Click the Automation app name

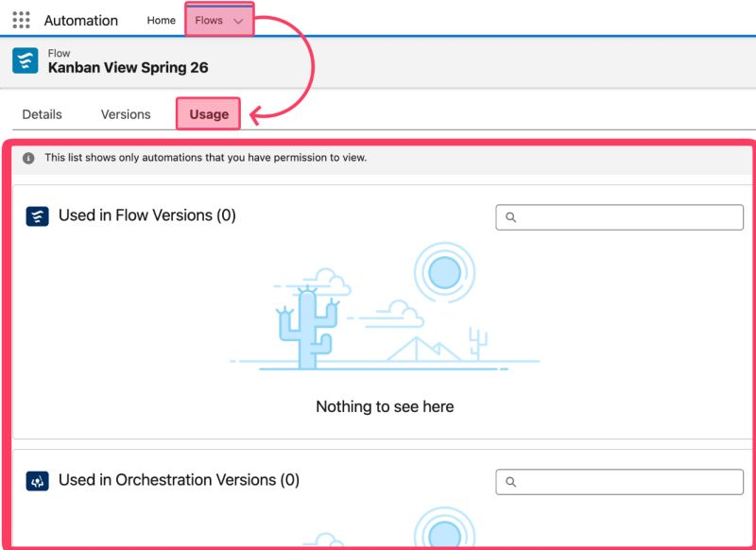point(81,20)
